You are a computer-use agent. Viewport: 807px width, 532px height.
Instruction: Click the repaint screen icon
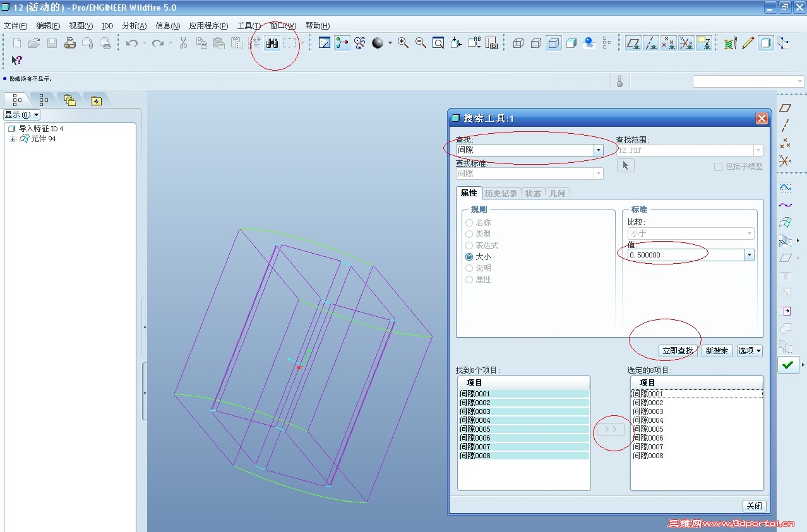[x=325, y=43]
